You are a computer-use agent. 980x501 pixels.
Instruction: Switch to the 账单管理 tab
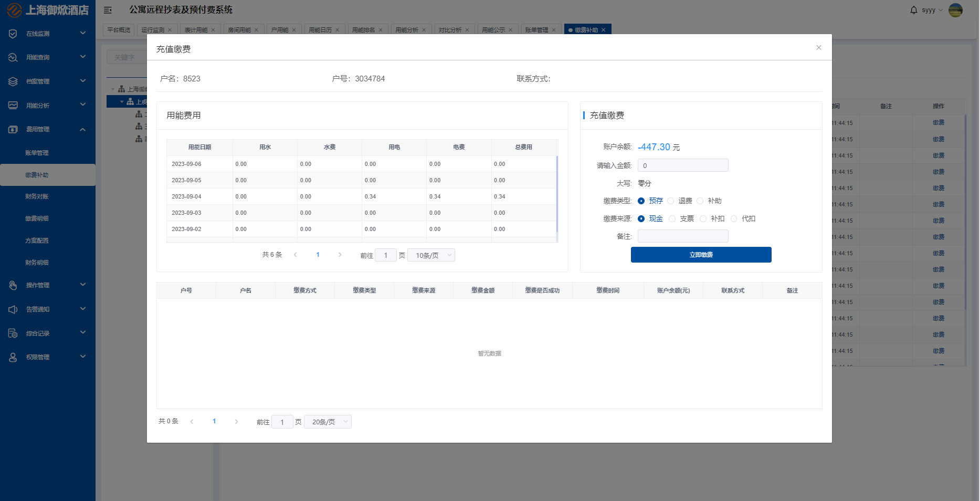(536, 30)
